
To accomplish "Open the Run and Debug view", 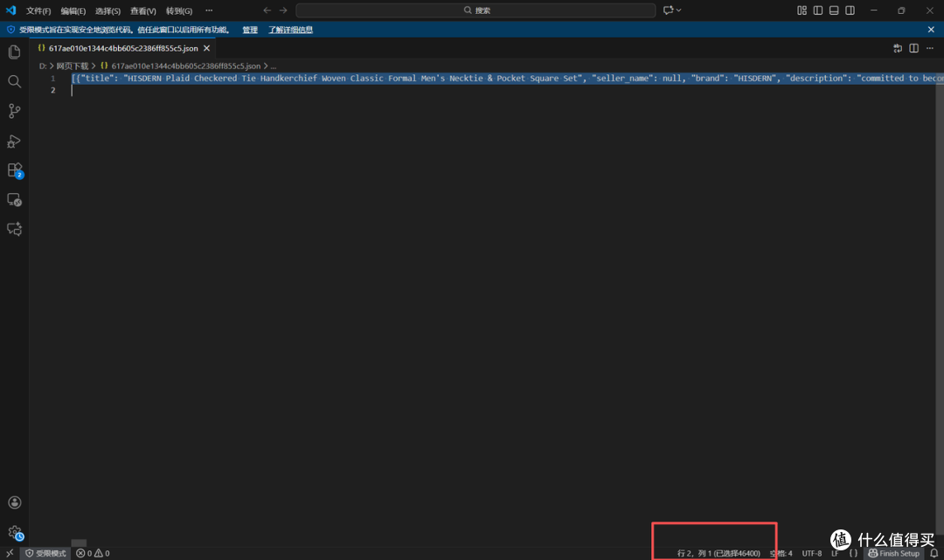I will click(x=15, y=141).
